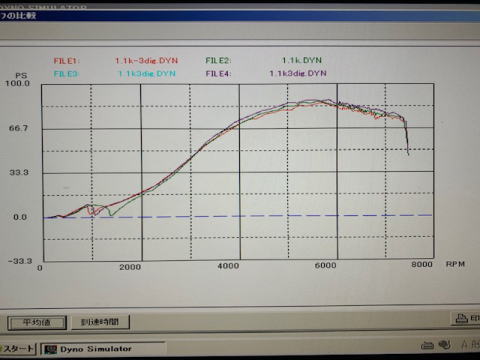Screen dimensions: 480x360
Task: Click the FILE4 legend label
Action: 218,74
